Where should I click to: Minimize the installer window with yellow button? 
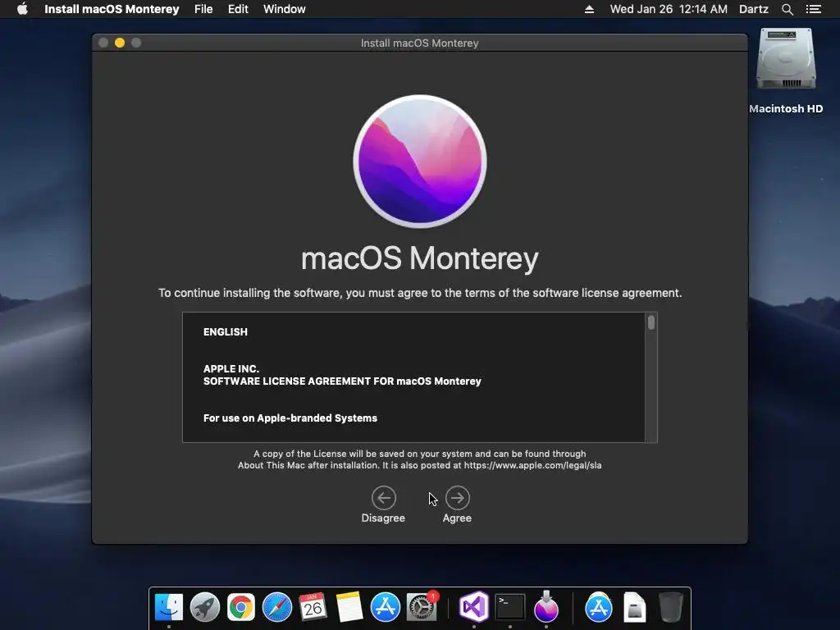click(x=120, y=43)
